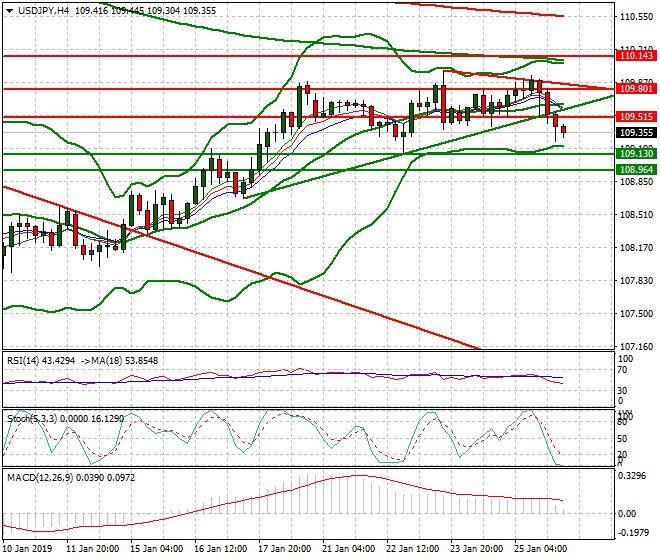Click the MACD scale value 0.3296
Screen dimensions: 660x560
point(632,476)
